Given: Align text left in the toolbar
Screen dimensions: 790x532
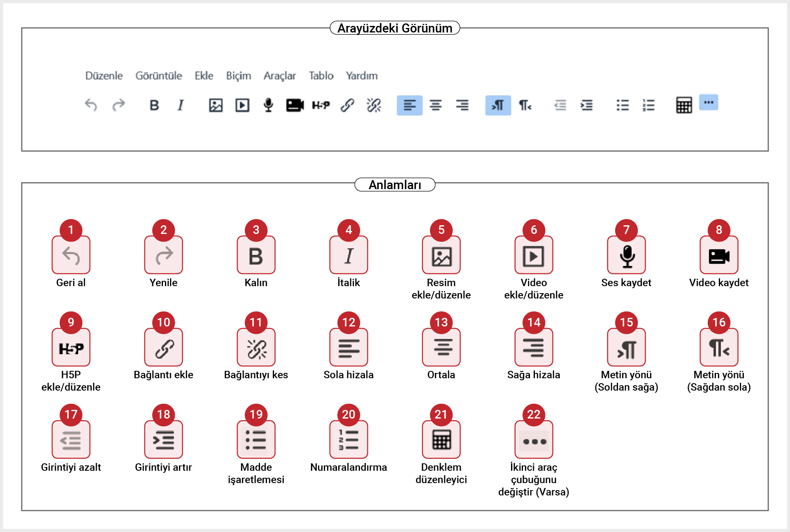Looking at the screenshot, I should click(x=409, y=105).
